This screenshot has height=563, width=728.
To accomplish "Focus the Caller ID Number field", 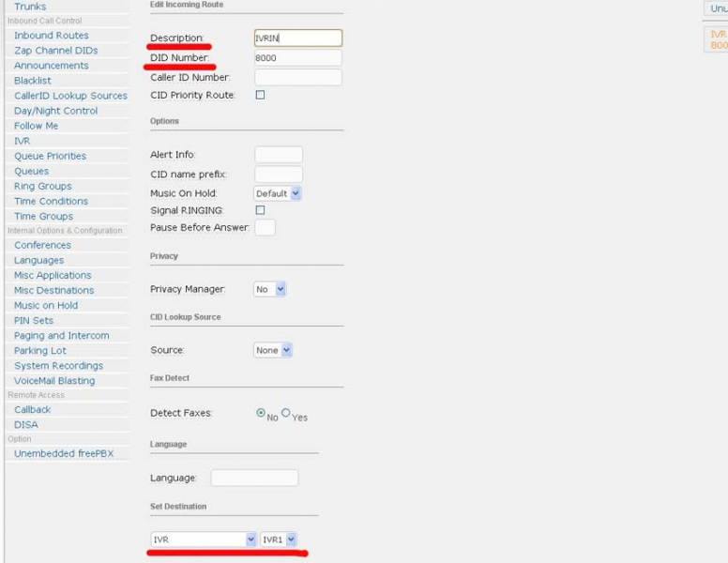I will click(x=297, y=77).
